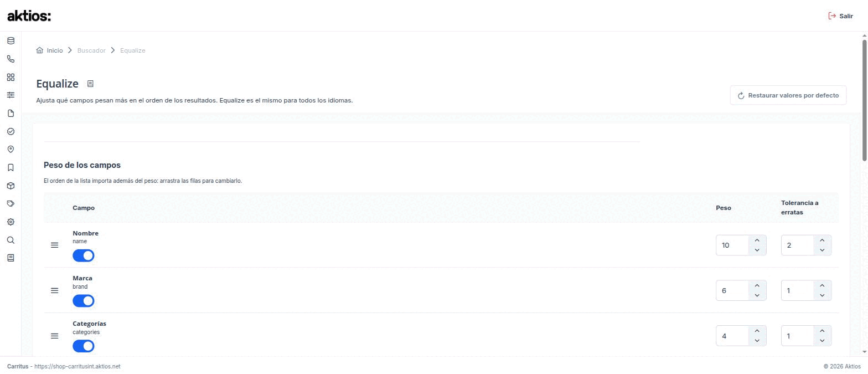This screenshot has height=374, width=868.
Task: Increase the Peso value for Nombre
Action: (x=757, y=240)
